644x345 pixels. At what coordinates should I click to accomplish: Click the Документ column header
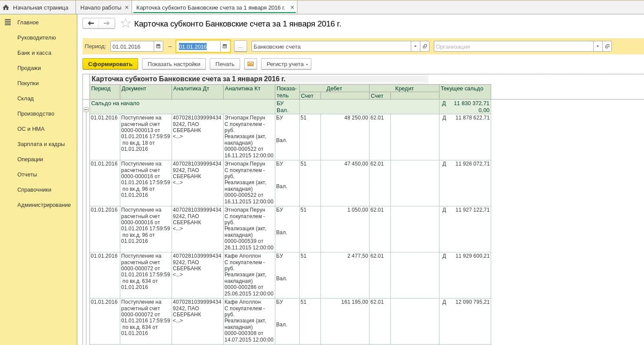click(145, 92)
